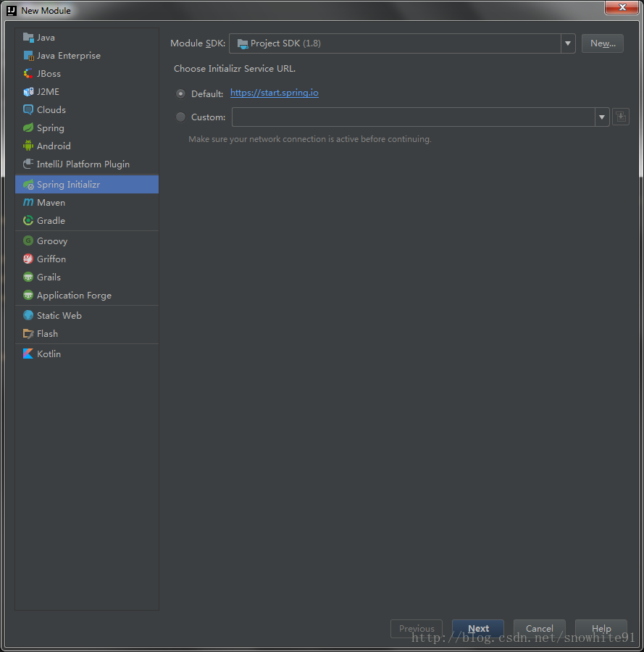Click the add custom URL icon button
This screenshot has height=652, width=644.
coord(621,117)
